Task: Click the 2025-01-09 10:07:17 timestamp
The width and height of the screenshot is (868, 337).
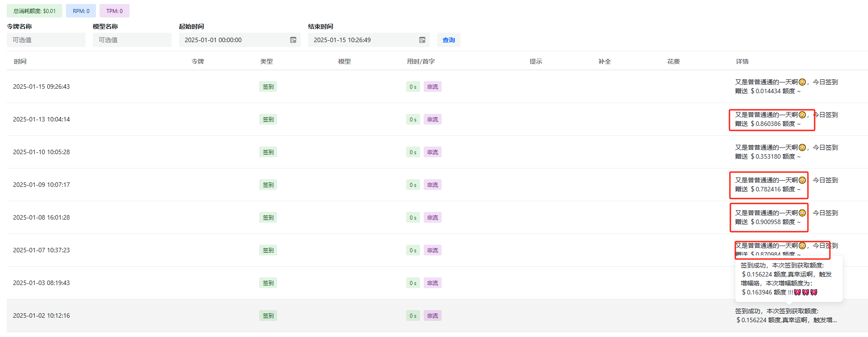Action: click(x=41, y=185)
